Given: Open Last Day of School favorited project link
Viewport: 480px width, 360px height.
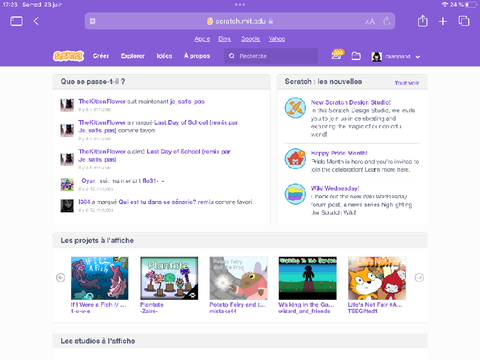Looking at the screenshot, I should [158, 126].
